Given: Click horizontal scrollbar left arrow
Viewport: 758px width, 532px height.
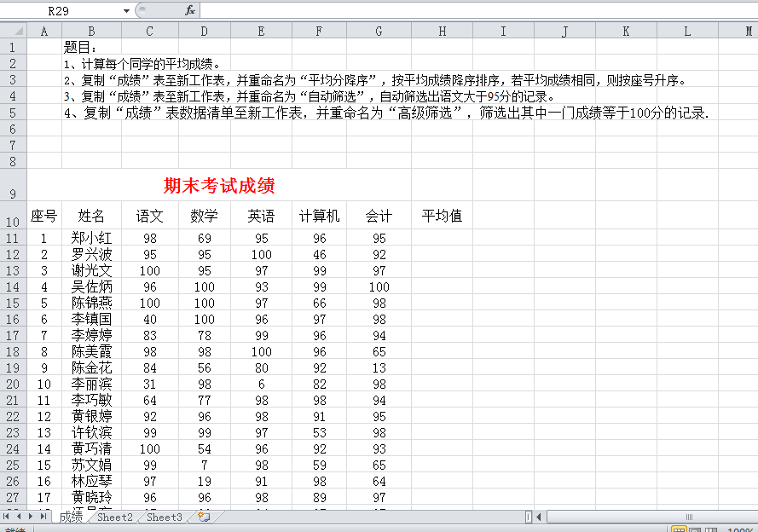Looking at the screenshot, I should 539,517.
